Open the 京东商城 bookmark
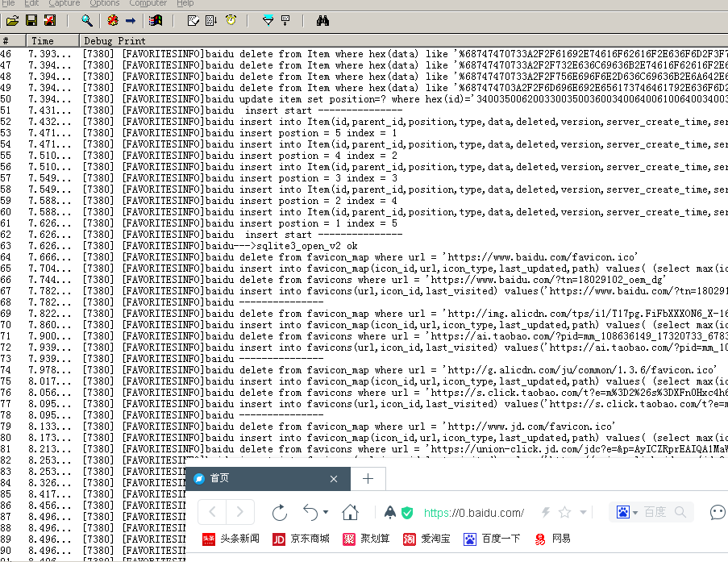This screenshot has width=728, height=562. (x=301, y=539)
